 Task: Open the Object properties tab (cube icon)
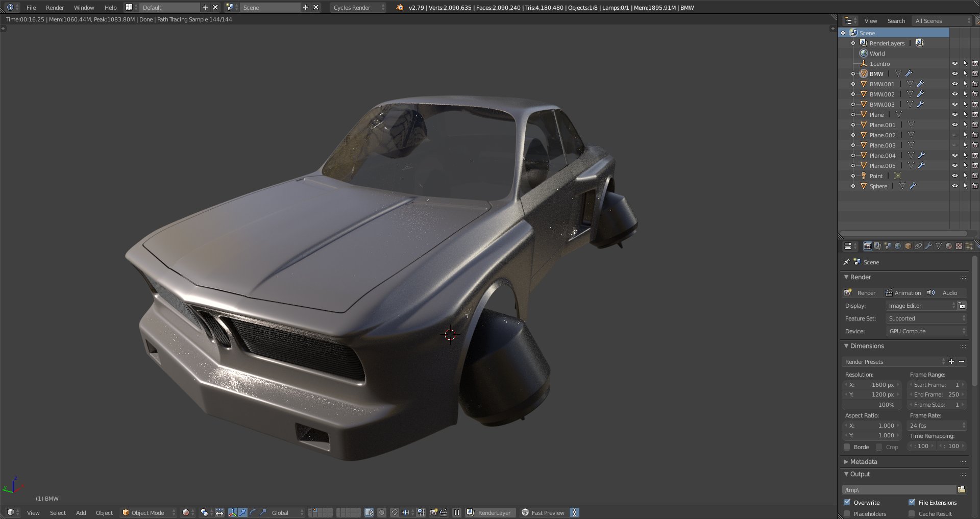[908, 246]
